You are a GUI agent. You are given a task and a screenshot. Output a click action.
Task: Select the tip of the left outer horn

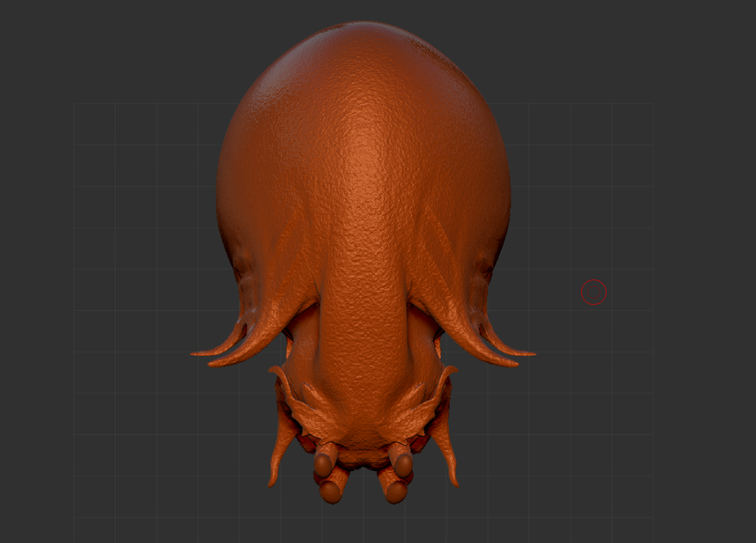tap(195, 353)
